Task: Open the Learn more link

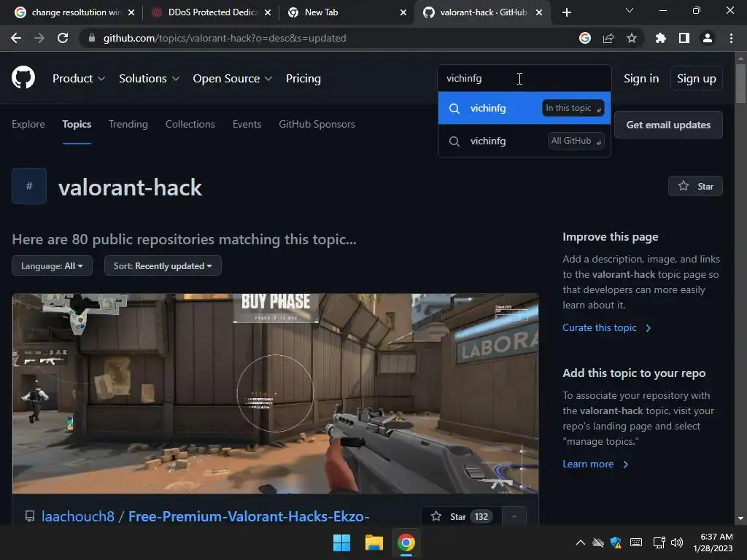Action: click(x=595, y=464)
